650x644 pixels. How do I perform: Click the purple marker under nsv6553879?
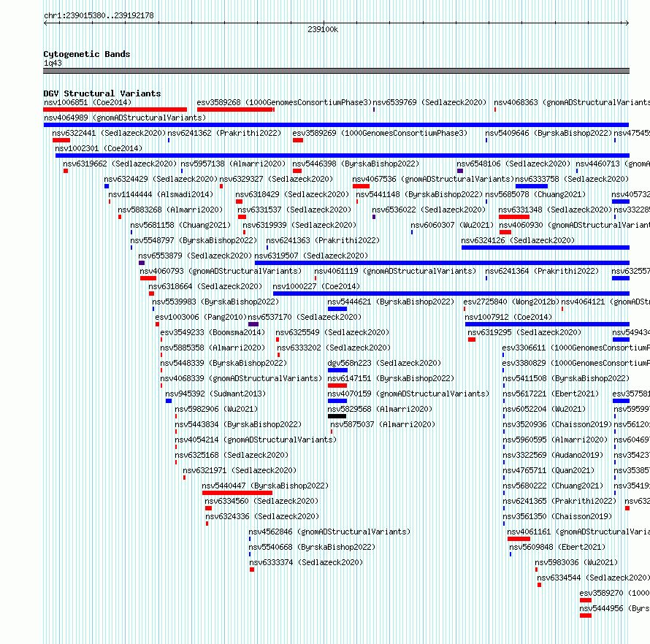tap(142, 263)
